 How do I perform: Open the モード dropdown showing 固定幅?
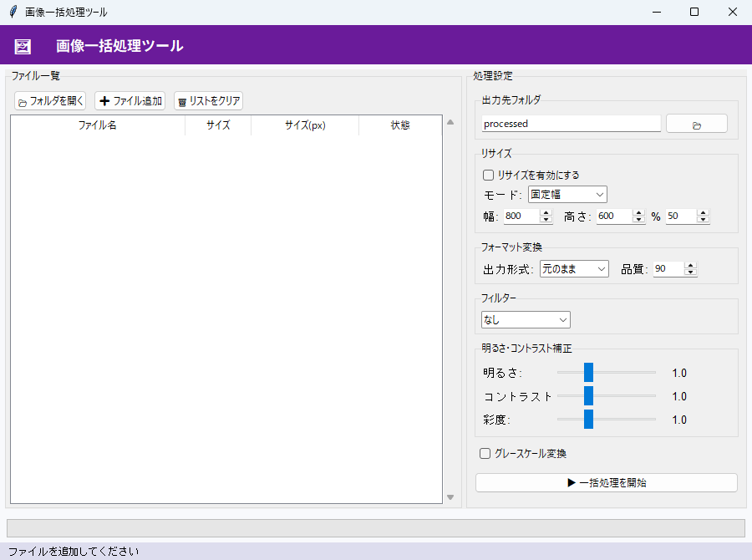(567, 195)
